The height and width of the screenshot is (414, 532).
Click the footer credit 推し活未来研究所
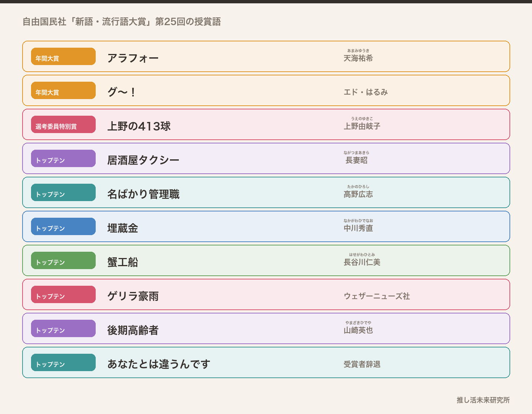coord(483,400)
